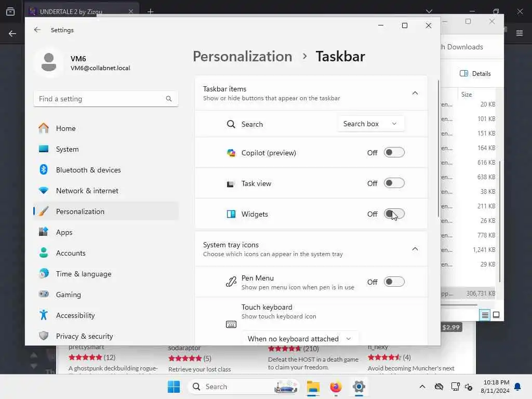
Task: Click Size column header in File Explorer
Action: pos(467,95)
